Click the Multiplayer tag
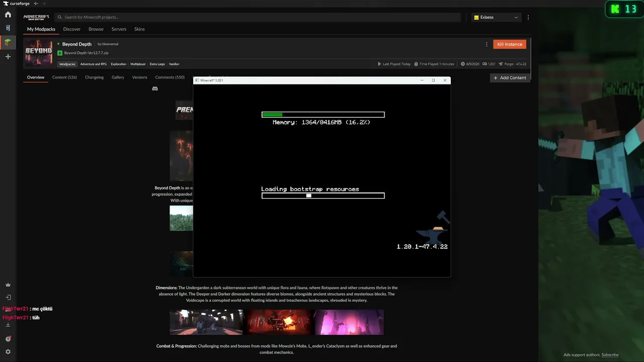The image size is (644, 362). pos(138,64)
